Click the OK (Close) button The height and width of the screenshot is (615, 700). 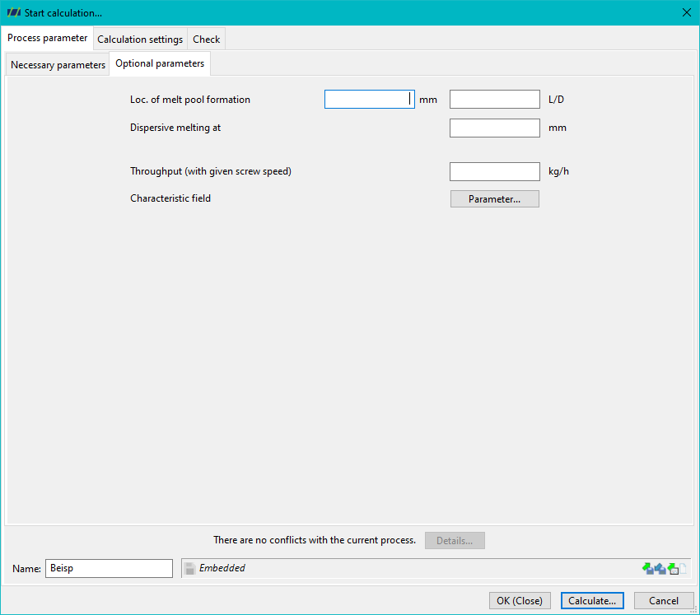click(520, 601)
